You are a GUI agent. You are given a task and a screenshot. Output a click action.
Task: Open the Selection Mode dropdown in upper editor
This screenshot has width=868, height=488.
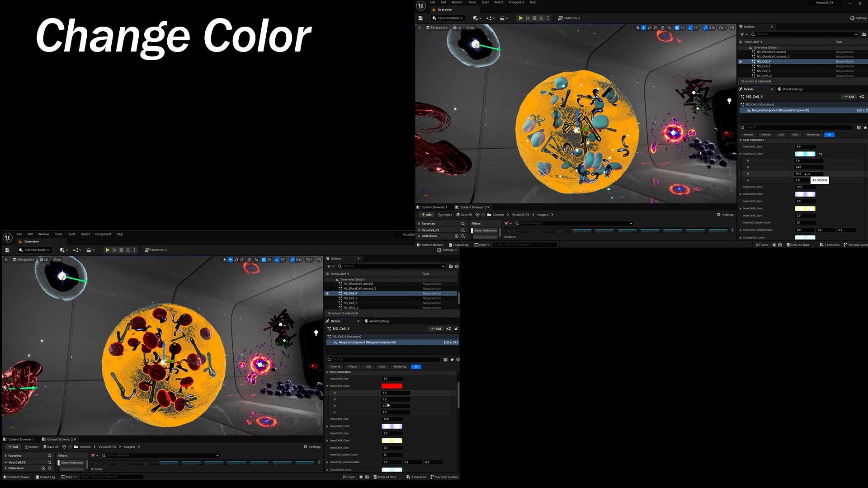tap(447, 18)
